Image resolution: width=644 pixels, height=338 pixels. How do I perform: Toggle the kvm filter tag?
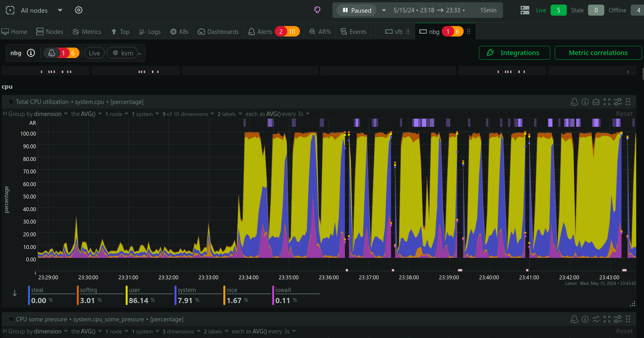(x=123, y=53)
